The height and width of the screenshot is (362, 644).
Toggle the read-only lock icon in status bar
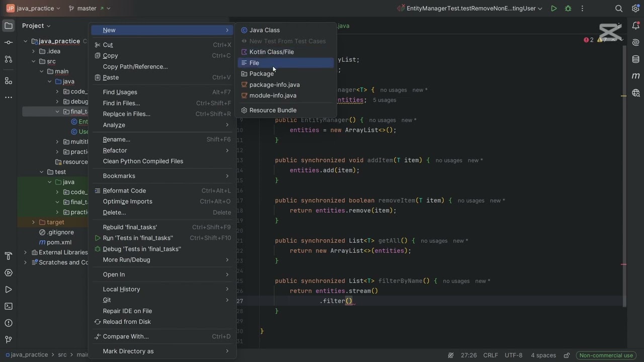point(567,355)
